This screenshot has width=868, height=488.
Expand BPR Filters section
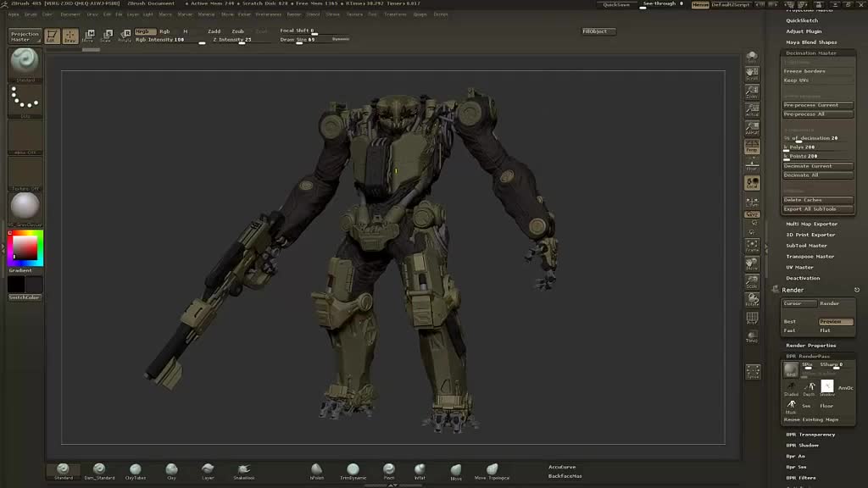click(801, 478)
